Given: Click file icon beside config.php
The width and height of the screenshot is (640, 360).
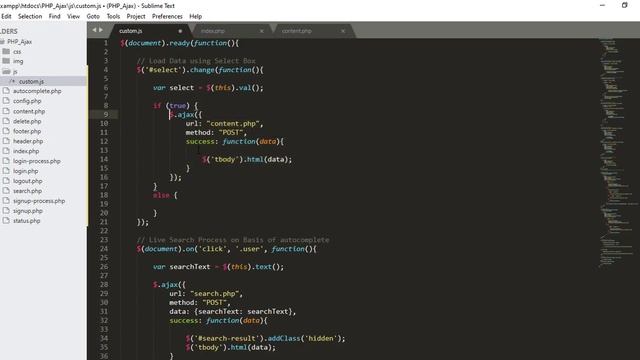Looking at the screenshot, I should (6, 100).
